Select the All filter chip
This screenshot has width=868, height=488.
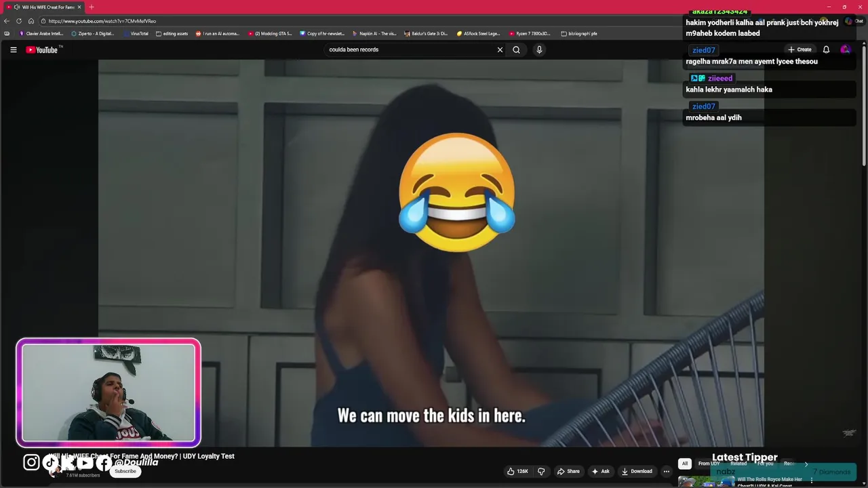[685, 464]
